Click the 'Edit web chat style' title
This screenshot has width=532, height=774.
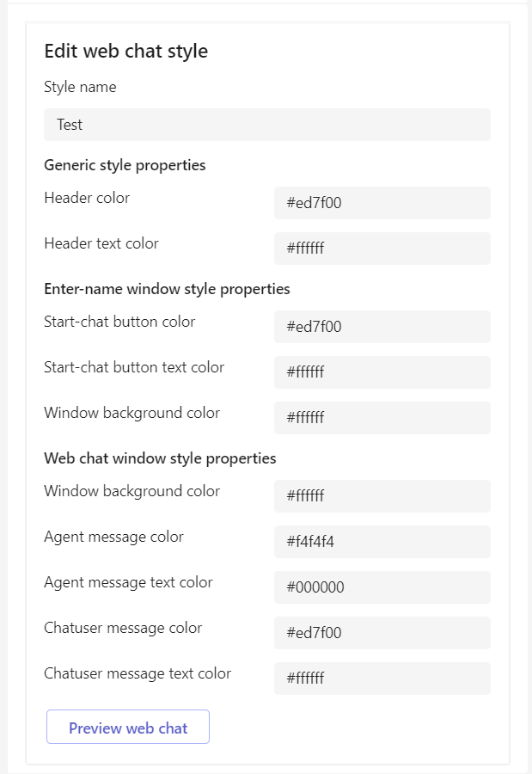point(125,52)
